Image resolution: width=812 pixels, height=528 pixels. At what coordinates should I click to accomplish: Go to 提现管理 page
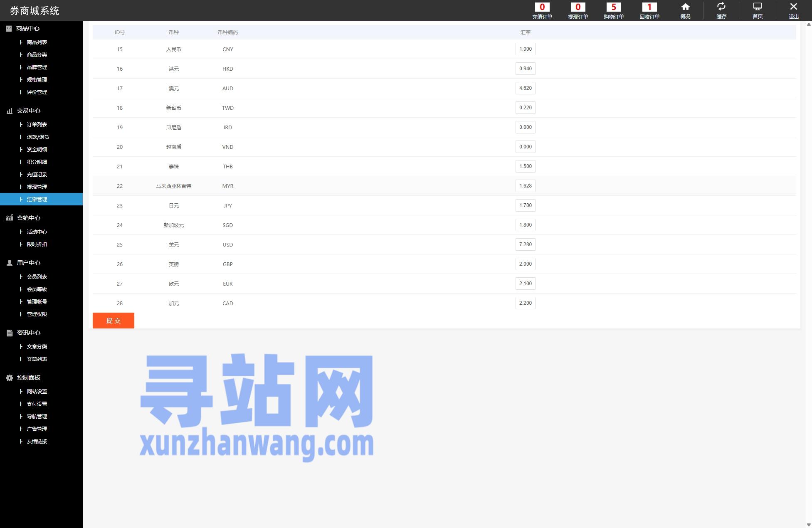(37, 187)
